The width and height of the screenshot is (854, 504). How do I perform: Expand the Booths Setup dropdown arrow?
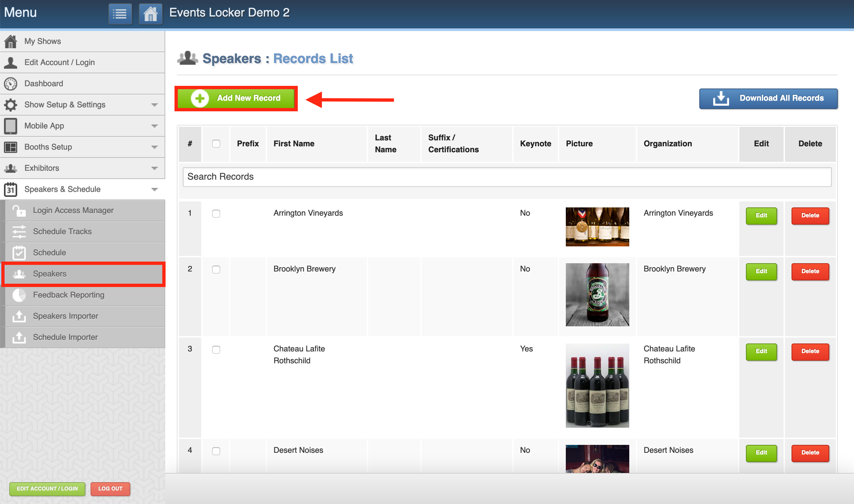(155, 147)
